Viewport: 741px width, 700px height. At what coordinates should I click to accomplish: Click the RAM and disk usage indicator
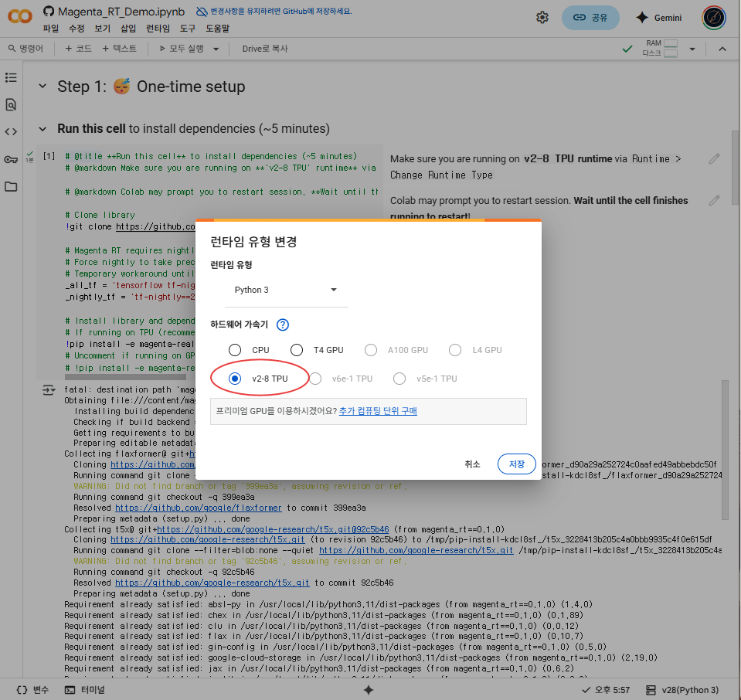[x=660, y=48]
